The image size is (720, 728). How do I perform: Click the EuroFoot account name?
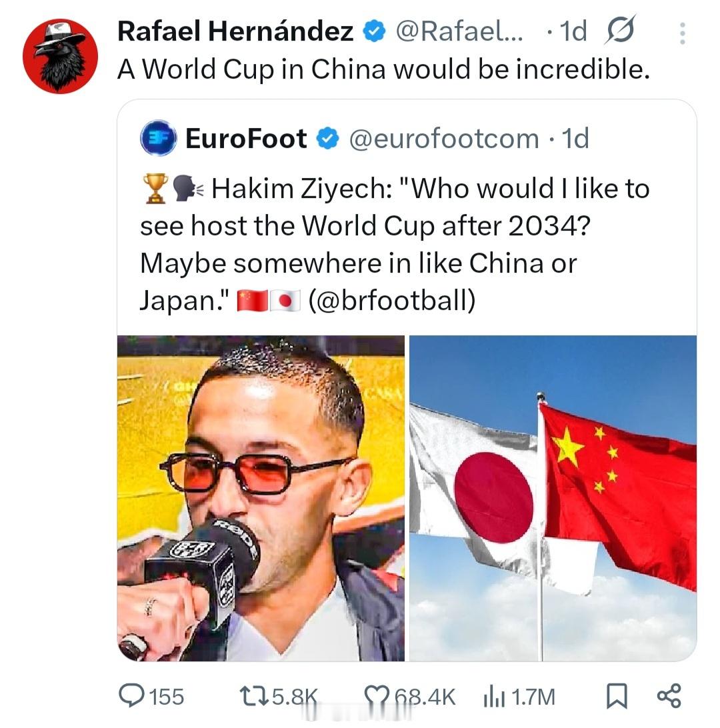pyautogui.click(x=246, y=139)
